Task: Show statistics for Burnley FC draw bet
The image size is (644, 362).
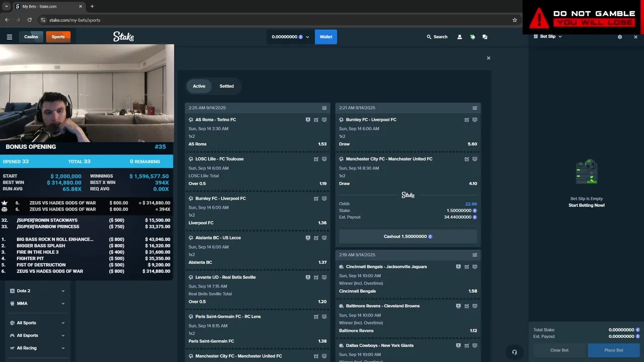Action: pyautogui.click(x=466, y=120)
